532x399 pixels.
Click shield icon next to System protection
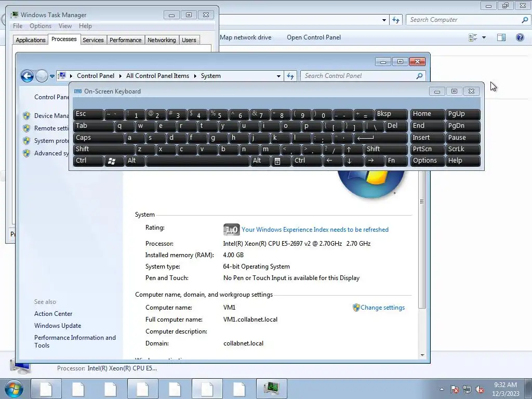coord(26,141)
